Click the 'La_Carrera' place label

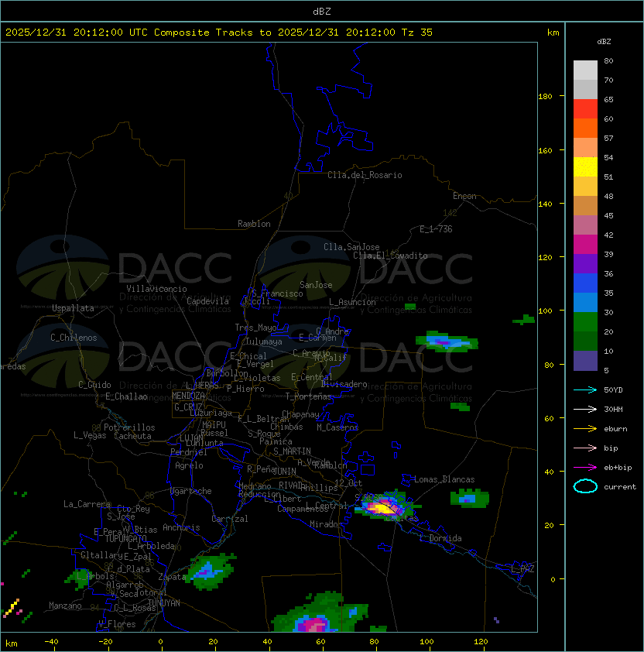pyautogui.click(x=87, y=504)
